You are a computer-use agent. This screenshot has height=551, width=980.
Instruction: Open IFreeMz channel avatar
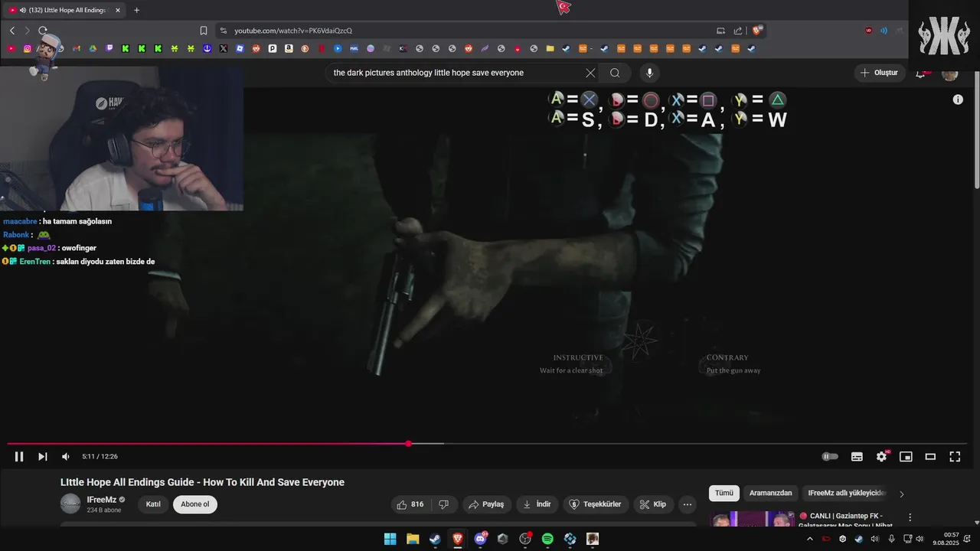pos(70,504)
